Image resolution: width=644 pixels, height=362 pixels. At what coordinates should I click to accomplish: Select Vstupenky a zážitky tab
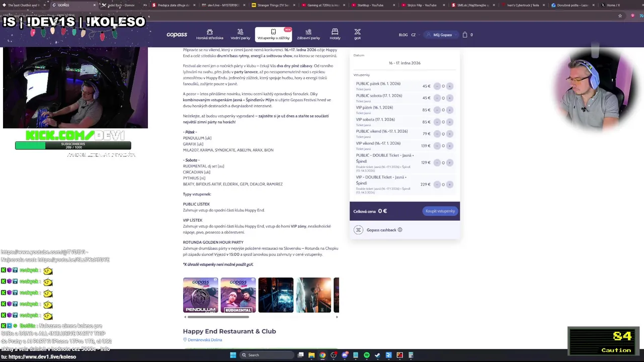273,35
